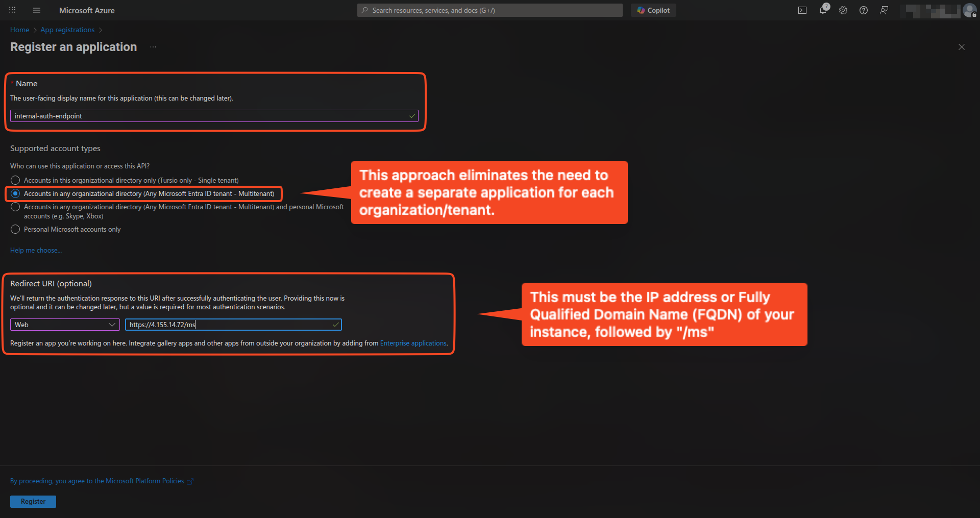
Task: Open Help me choose link
Action: 35,250
